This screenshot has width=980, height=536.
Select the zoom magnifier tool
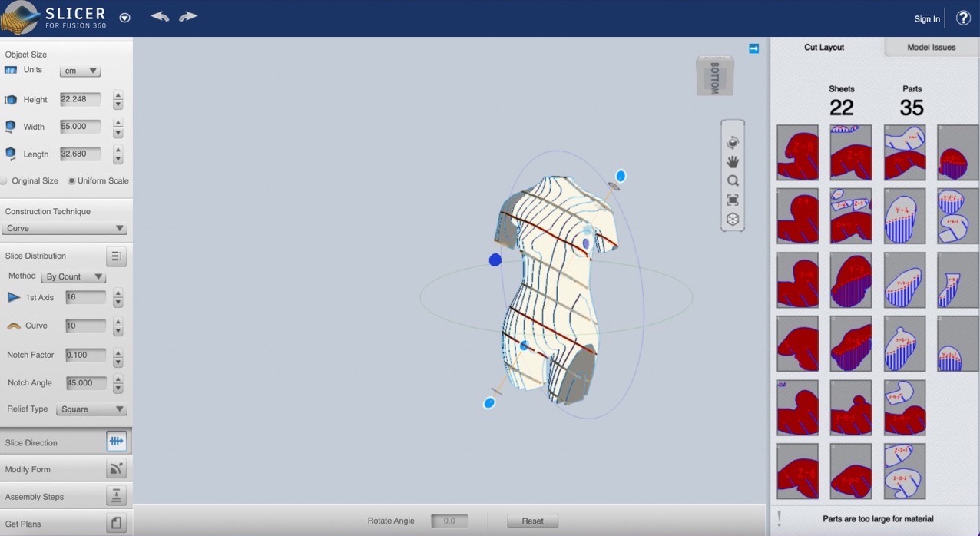pyautogui.click(x=733, y=181)
